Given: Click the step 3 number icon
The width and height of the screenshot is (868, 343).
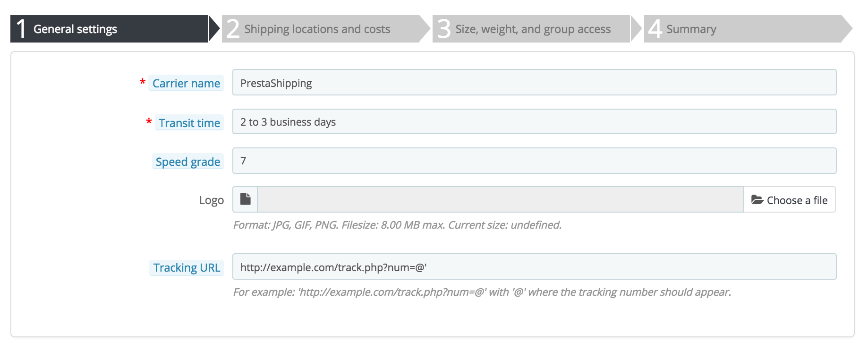Looking at the screenshot, I should tap(443, 29).
